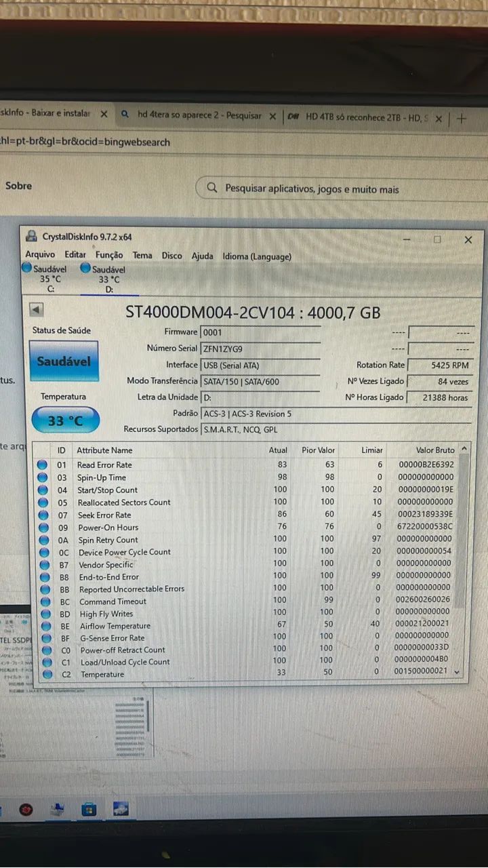Click the status icon for Read Error Rate
488x868 pixels.
coord(43,465)
